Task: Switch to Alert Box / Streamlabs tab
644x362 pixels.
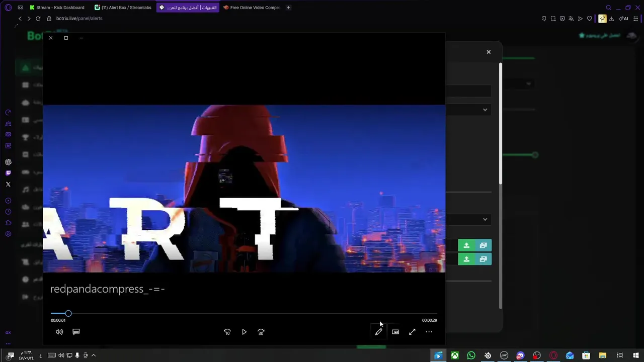Action: click(x=123, y=8)
